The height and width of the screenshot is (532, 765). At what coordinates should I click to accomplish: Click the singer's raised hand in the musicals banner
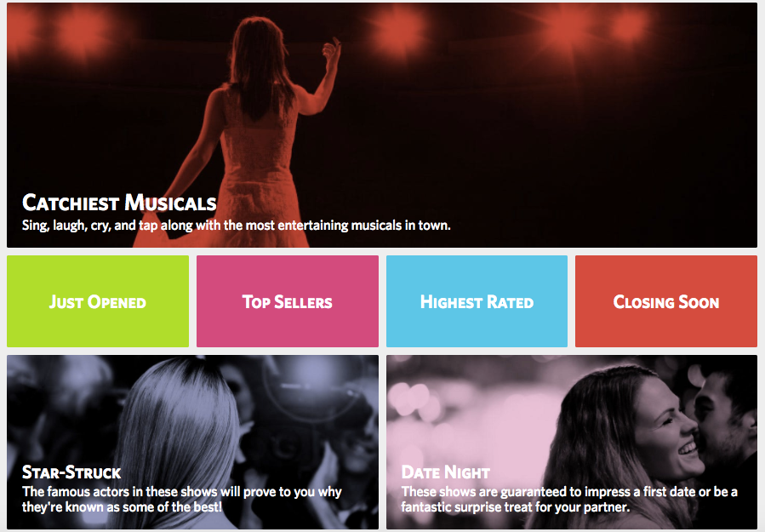[332, 53]
